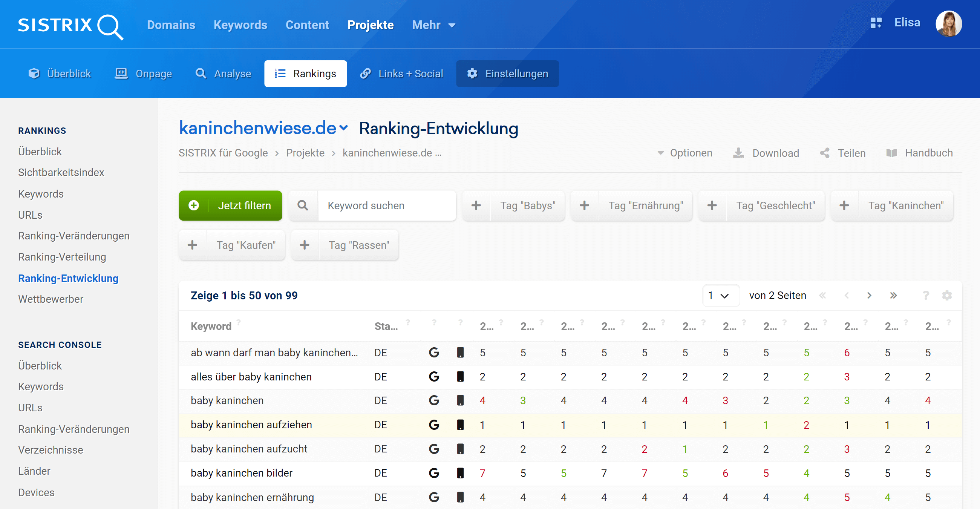Click SISTRIX für Google breadcrumb
The image size is (980, 509).
click(x=223, y=153)
